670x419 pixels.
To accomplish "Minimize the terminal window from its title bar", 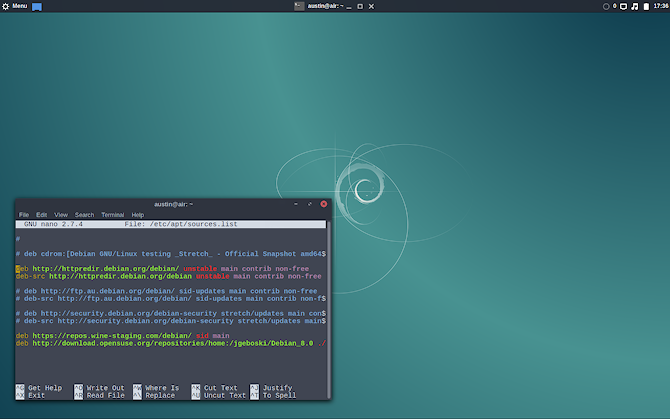I will pyautogui.click(x=296, y=204).
